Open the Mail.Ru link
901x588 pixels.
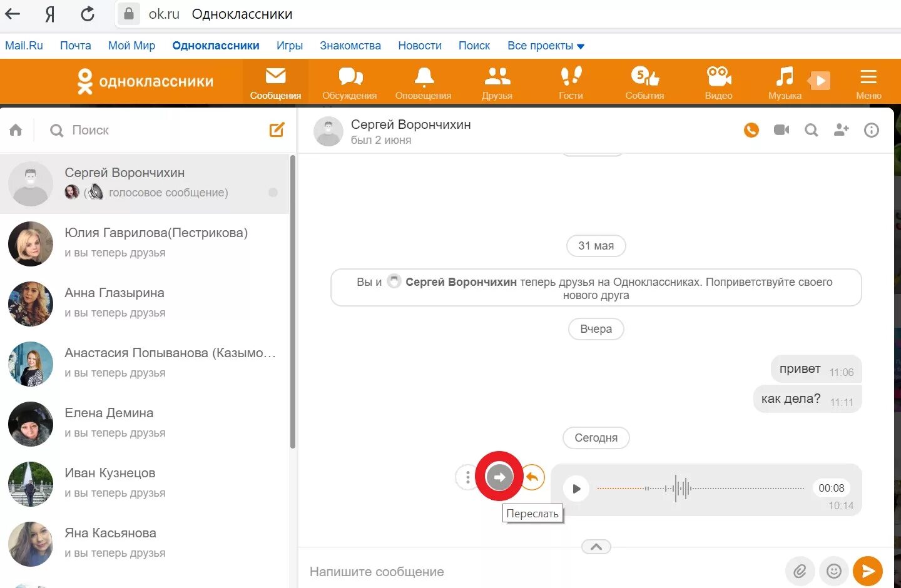click(24, 46)
